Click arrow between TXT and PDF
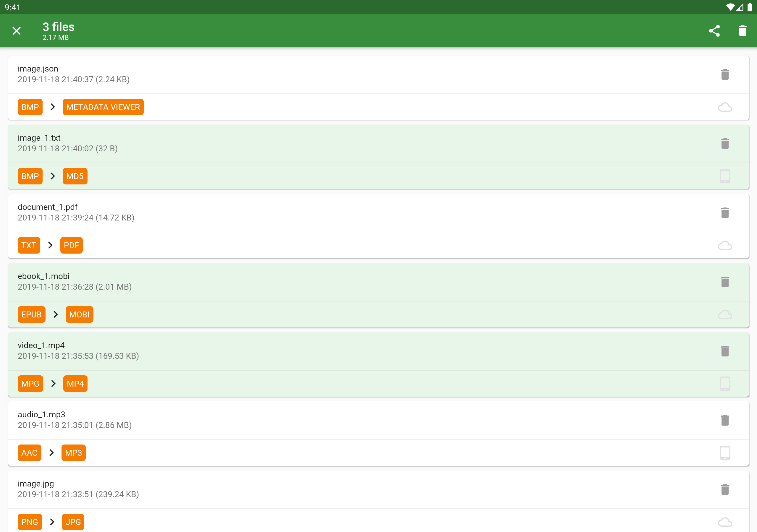 coord(50,246)
